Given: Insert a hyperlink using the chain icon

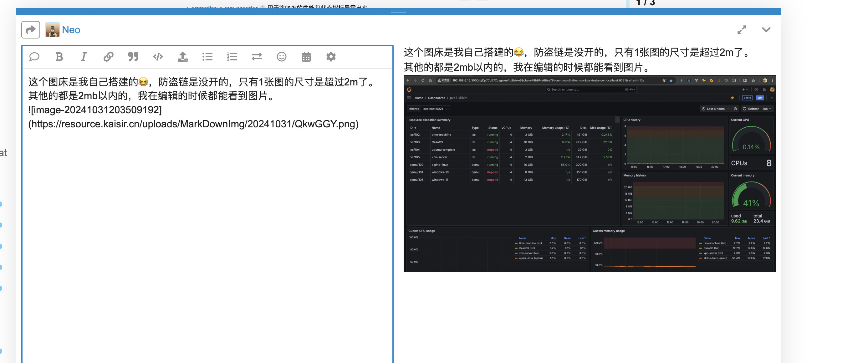Looking at the screenshot, I should click(108, 57).
